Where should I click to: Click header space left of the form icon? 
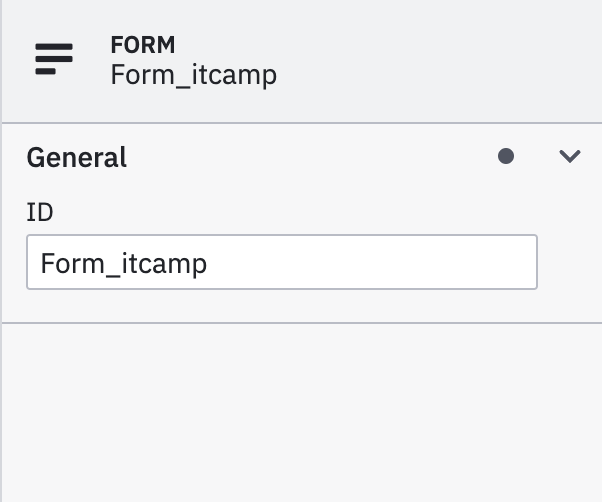point(16,60)
